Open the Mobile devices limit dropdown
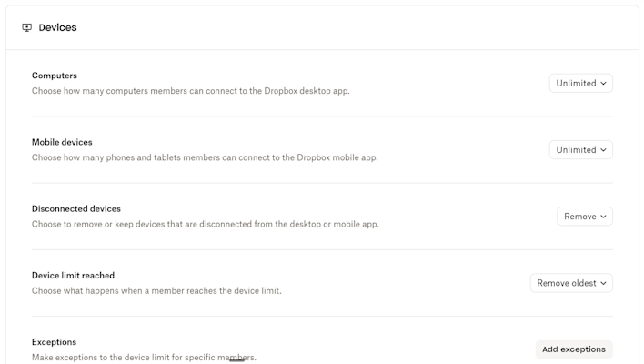 coord(580,149)
